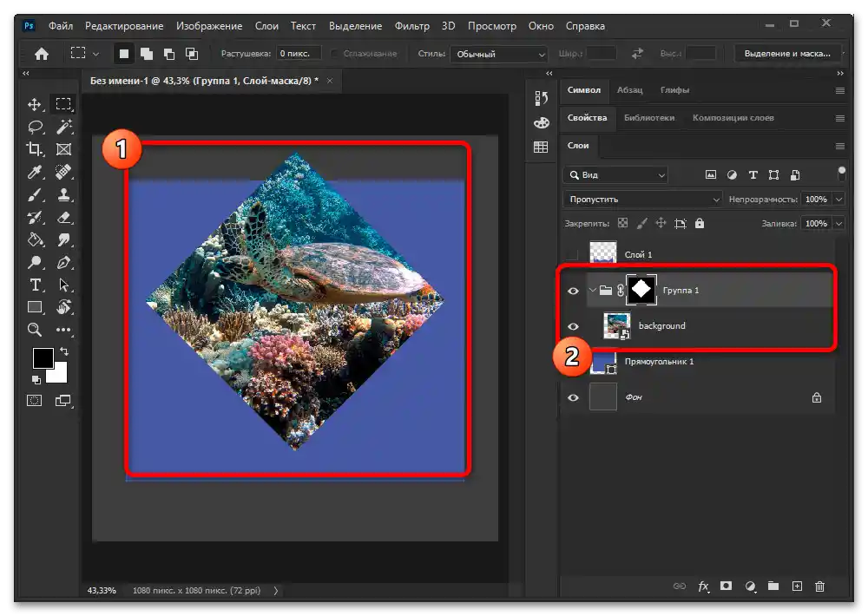Open the tool preset picker arrow

pos(95,54)
